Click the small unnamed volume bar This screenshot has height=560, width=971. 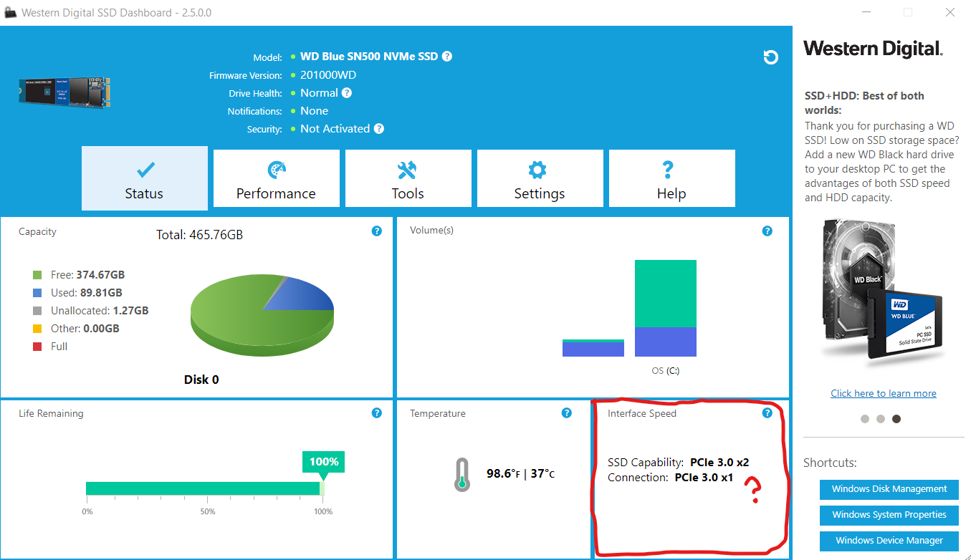(593, 348)
